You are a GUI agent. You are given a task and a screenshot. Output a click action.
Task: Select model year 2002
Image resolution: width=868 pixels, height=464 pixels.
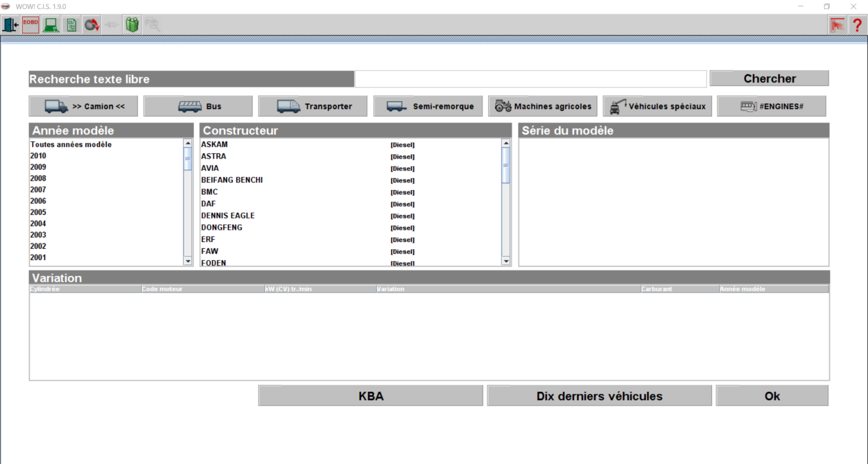click(x=106, y=246)
